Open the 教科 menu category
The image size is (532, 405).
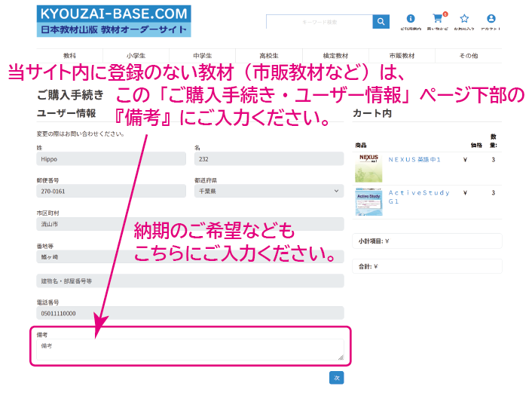click(x=70, y=56)
